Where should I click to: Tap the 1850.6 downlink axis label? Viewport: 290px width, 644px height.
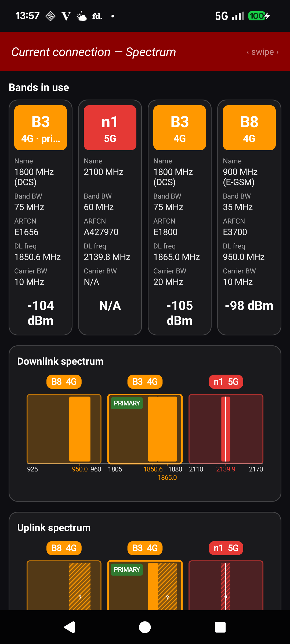click(153, 469)
